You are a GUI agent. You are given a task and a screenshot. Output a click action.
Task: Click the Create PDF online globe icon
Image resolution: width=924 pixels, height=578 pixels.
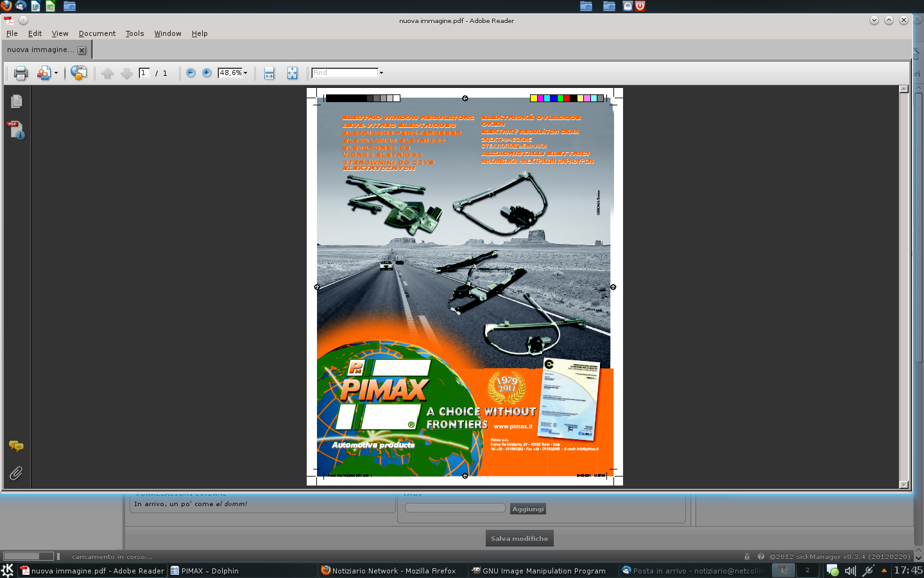click(78, 73)
